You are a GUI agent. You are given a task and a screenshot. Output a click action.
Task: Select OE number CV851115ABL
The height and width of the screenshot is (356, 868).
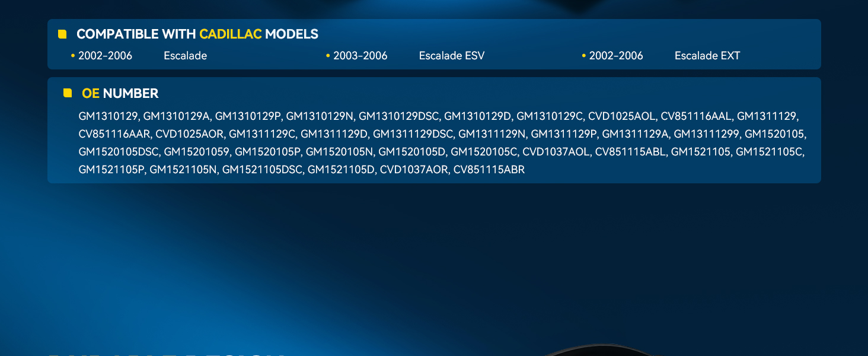(630, 152)
